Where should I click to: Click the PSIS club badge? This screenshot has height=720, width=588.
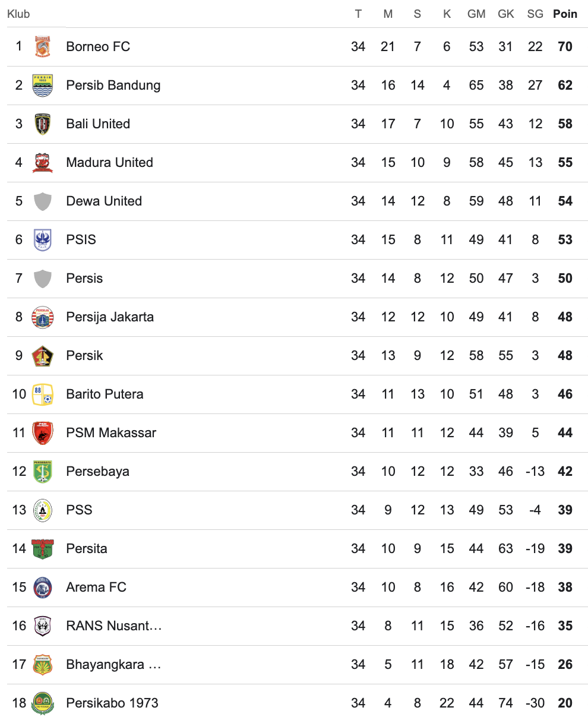point(43,240)
